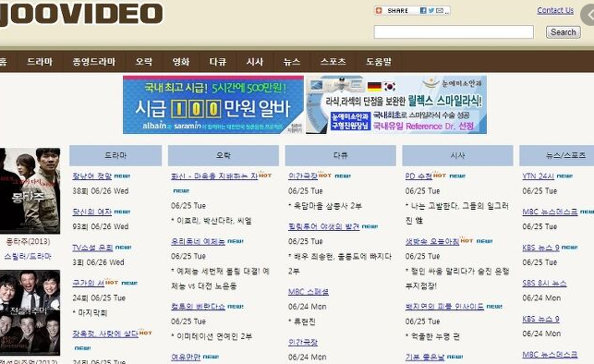Share the page on Facebook
The image size is (594, 364).
pos(423,10)
